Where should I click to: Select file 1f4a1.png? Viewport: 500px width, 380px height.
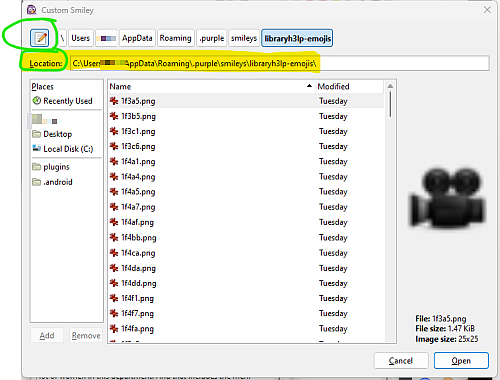click(246, 162)
